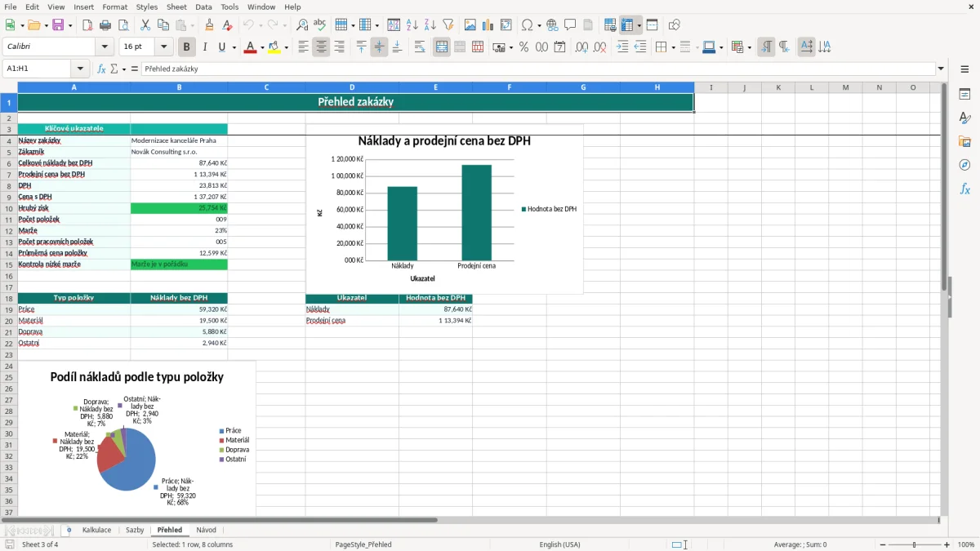Viewport: 980px width, 551px height.
Task: Click zoom in plus button
Action: tap(947, 544)
